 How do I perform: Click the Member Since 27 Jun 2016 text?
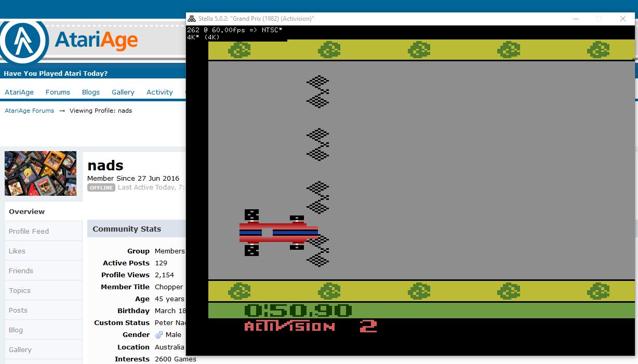[x=133, y=178]
